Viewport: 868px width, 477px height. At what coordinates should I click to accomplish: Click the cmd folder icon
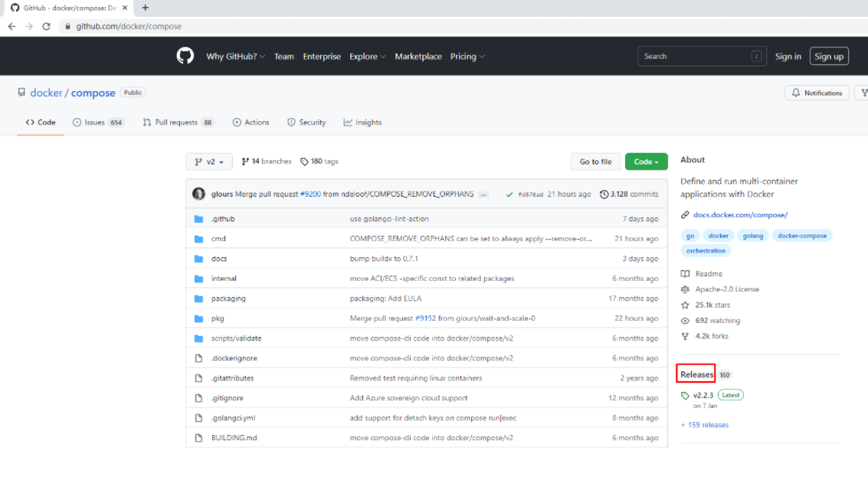pos(198,239)
